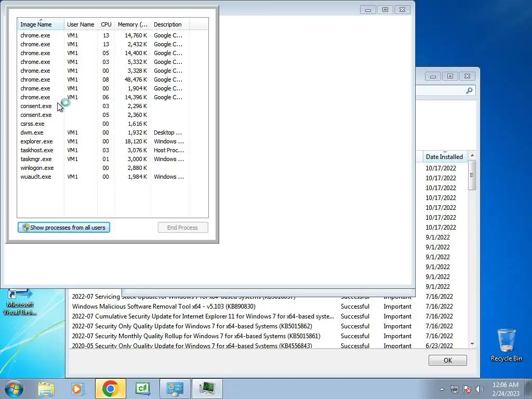Open Microsoft Visual Basic desktop shortcut
The image size is (532, 399).
(20, 302)
